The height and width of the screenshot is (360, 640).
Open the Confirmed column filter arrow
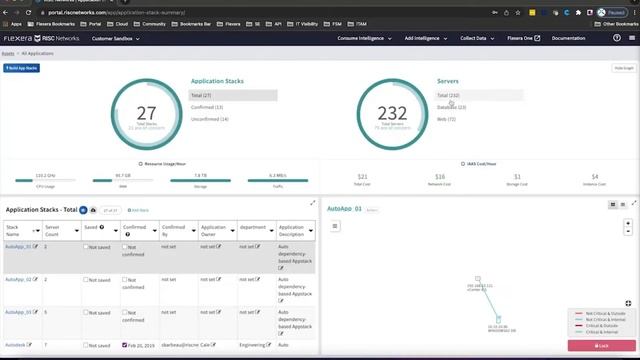point(154,231)
